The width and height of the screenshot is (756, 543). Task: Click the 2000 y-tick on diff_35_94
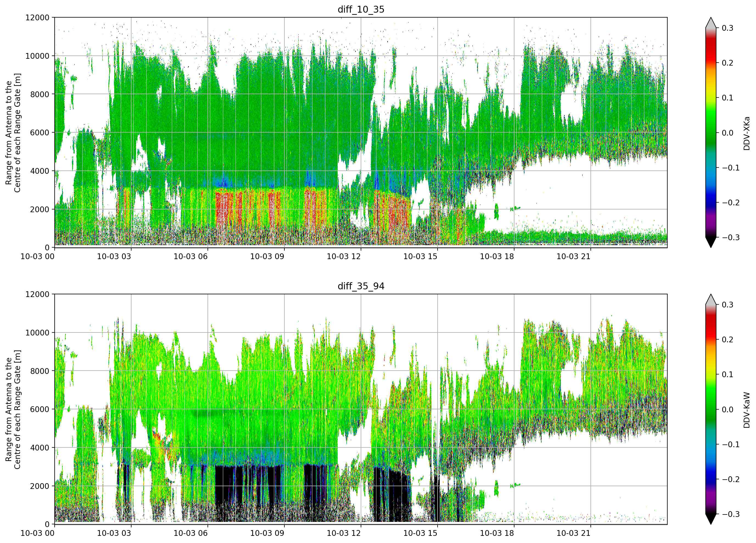[x=40, y=486]
